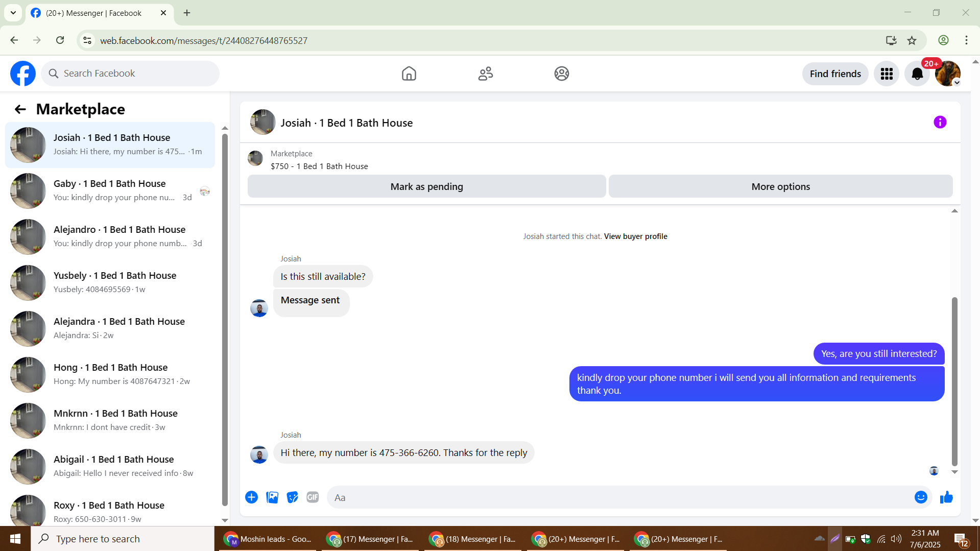Click the message 'Is this still available?'
This screenshot has width=980, height=551.
pos(323,276)
